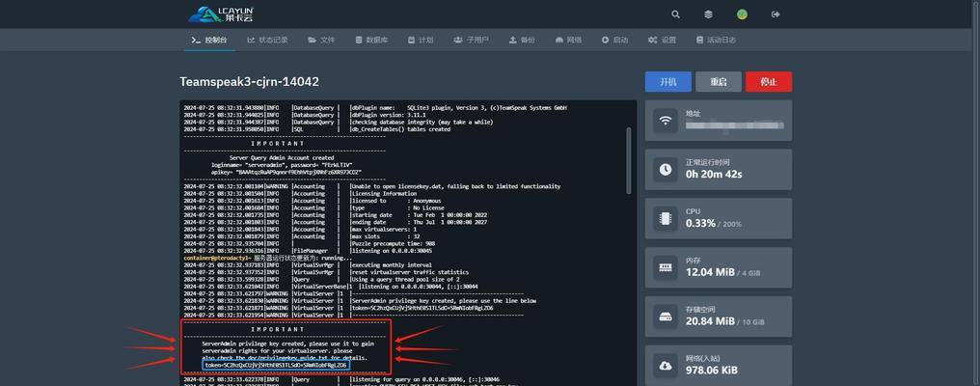Click the 重启 restart button
Viewport: 980px width, 386px height.
point(719,82)
